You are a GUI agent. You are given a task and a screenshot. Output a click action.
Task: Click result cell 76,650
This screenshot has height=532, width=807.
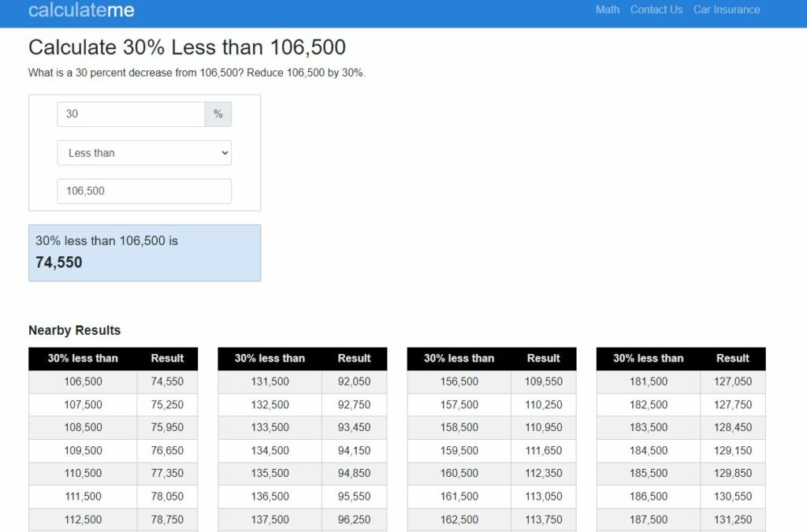click(167, 451)
